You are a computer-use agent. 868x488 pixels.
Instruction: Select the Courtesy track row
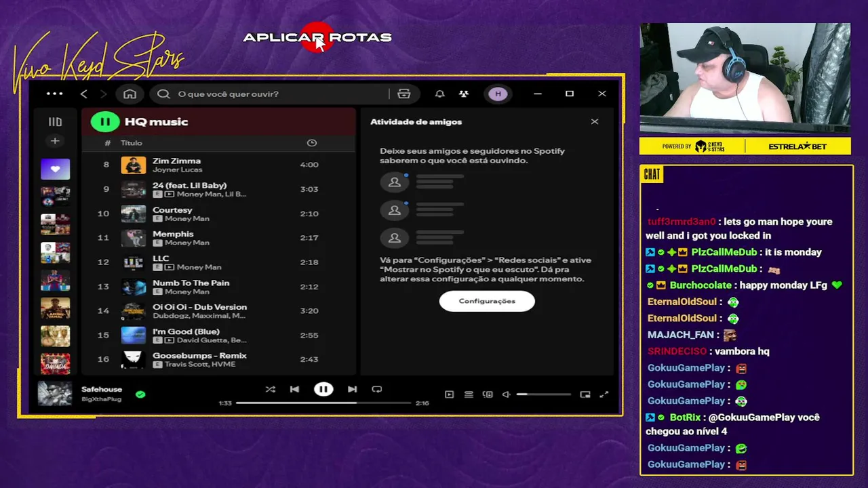pos(218,213)
